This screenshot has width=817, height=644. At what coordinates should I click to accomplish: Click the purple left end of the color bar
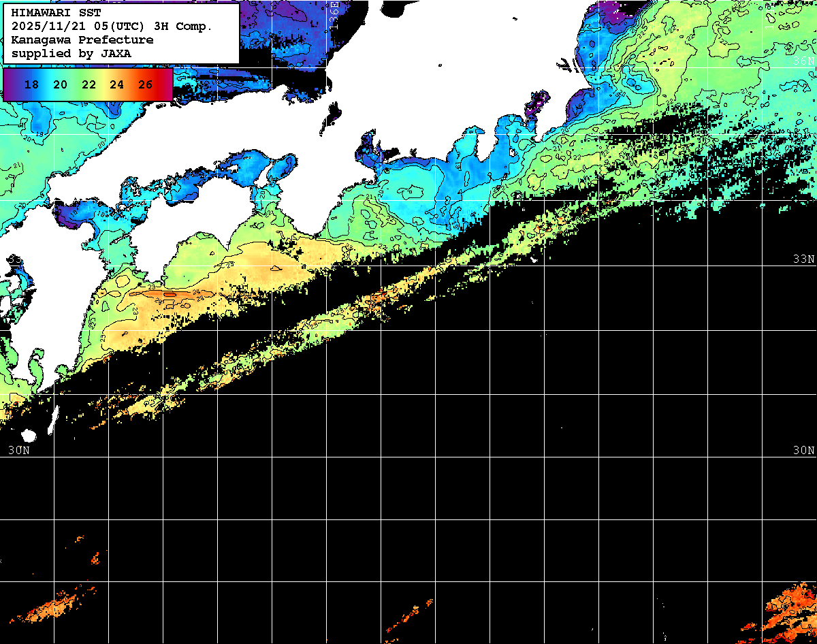coord(10,85)
